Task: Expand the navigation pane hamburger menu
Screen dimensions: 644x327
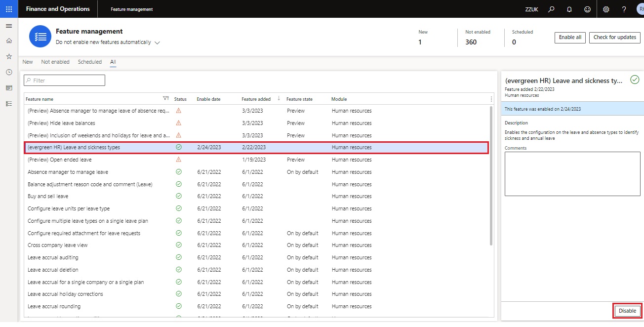Action: tap(9, 26)
